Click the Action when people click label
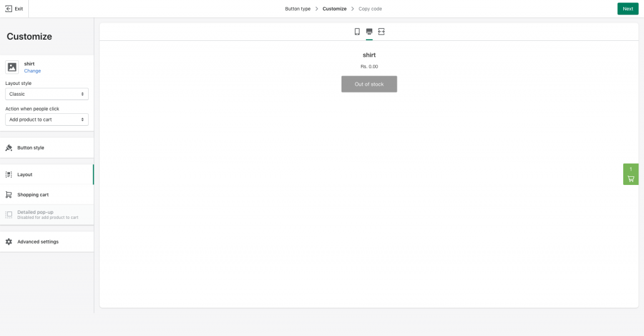The width and height of the screenshot is (644, 336). click(x=33, y=109)
